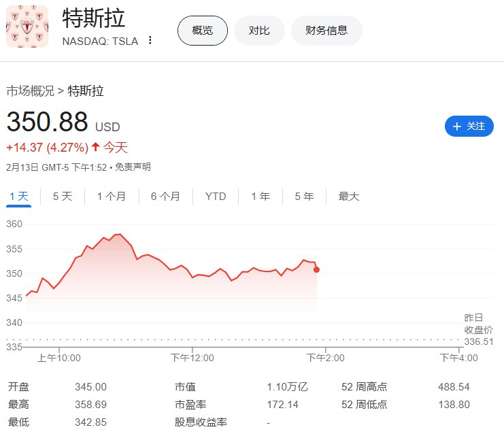
Task: Click the 2月13日 GMT-5 timestamp
Action: (56, 167)
